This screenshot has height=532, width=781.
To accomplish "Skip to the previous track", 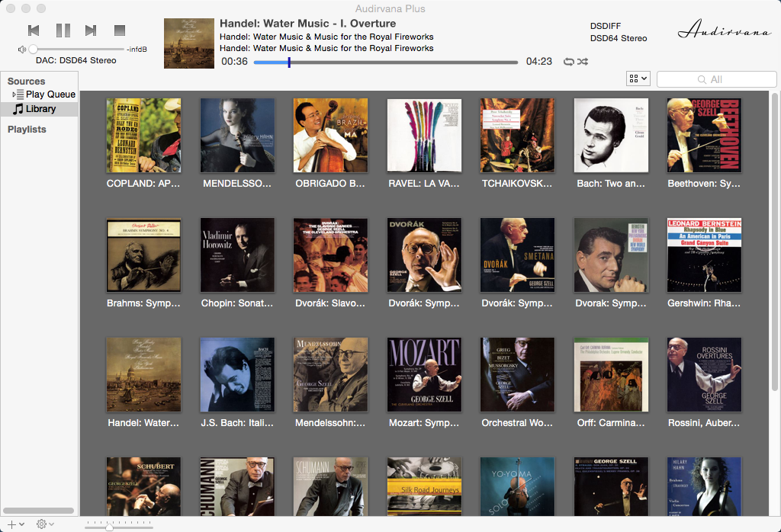I will pos(34,30).
